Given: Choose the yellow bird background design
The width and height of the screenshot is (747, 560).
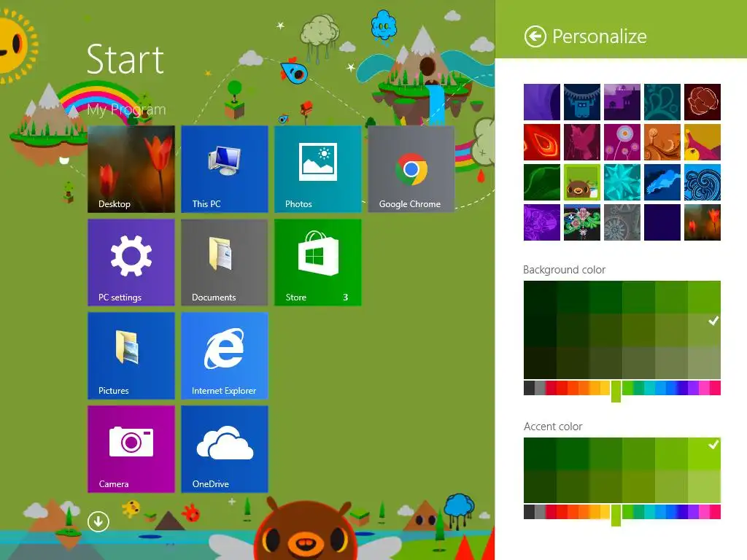Looking at the screenshot, I should 703,142.
